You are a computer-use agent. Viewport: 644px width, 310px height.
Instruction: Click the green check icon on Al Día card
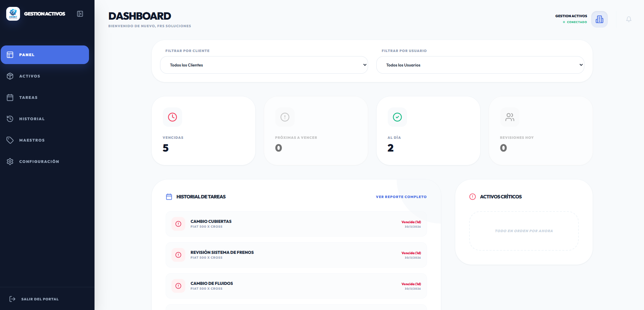pos(397,117)
